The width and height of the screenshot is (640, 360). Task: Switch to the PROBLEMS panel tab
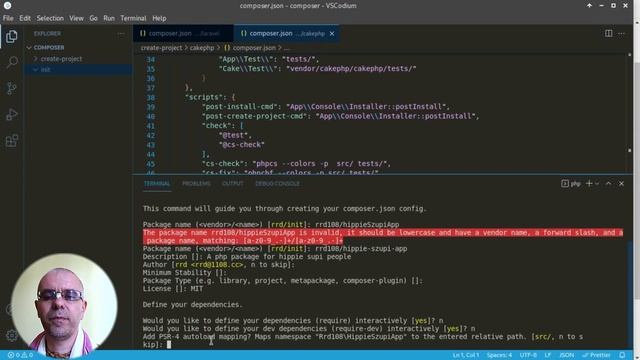tap(196, 184)
